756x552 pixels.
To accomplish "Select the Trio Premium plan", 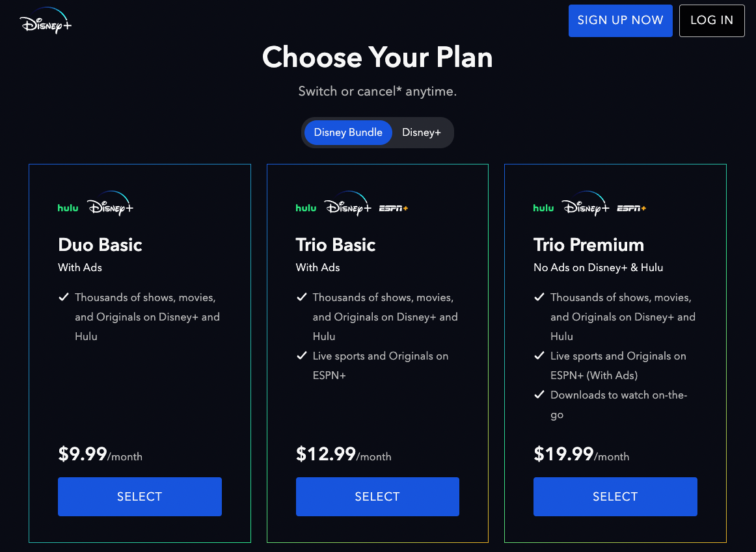I will [615, 496].
